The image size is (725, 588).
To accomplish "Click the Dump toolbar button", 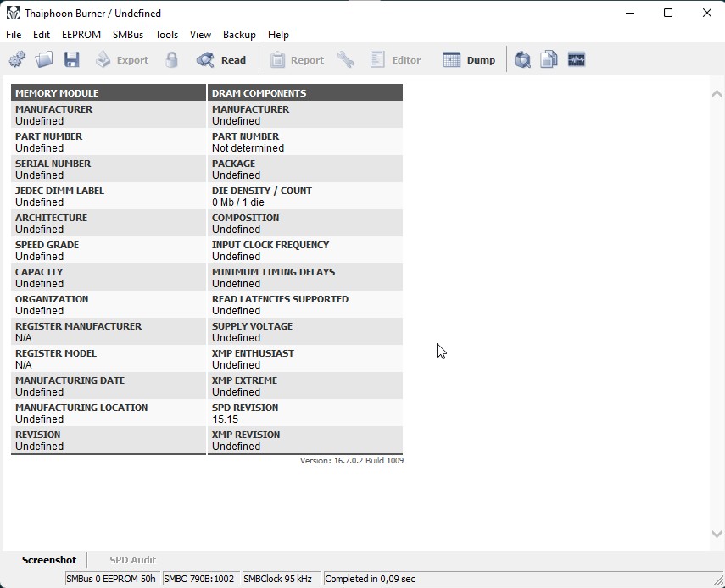I will [x=469, y=59].
